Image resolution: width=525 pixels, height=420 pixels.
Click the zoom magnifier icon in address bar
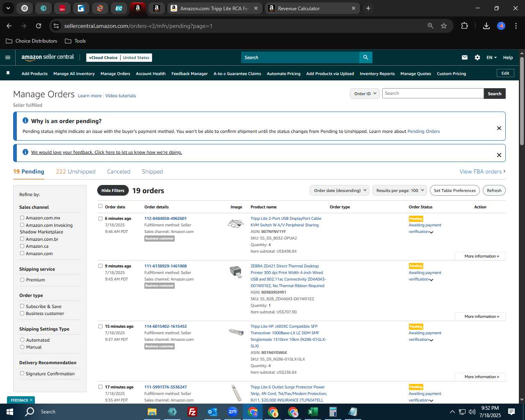point(430,26)
